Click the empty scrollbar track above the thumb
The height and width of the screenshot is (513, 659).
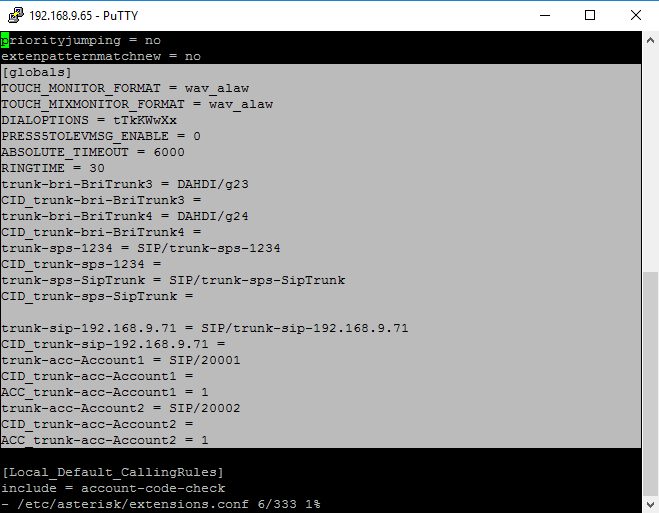[x=650, y=160]
